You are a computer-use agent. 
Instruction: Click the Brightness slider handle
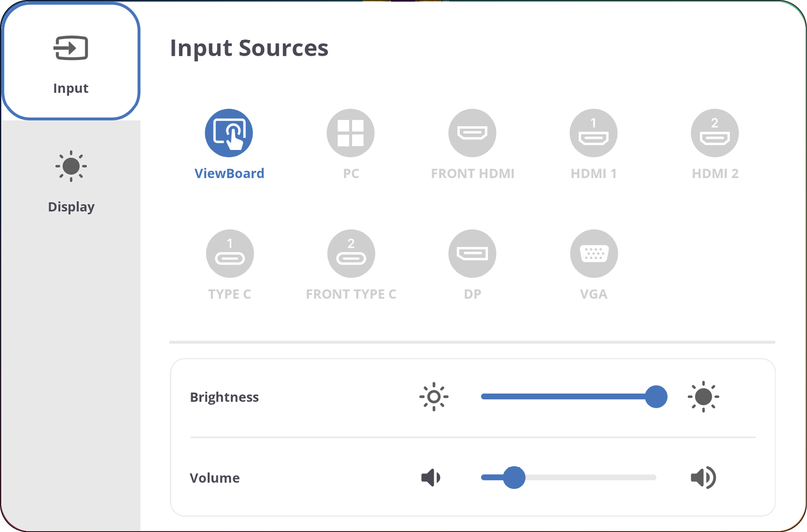pos(656,397)
